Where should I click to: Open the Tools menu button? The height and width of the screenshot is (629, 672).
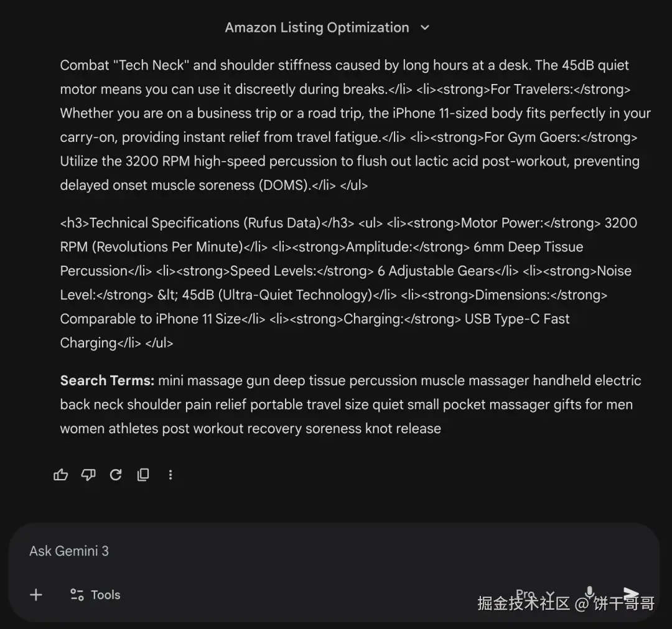point(95,595)
